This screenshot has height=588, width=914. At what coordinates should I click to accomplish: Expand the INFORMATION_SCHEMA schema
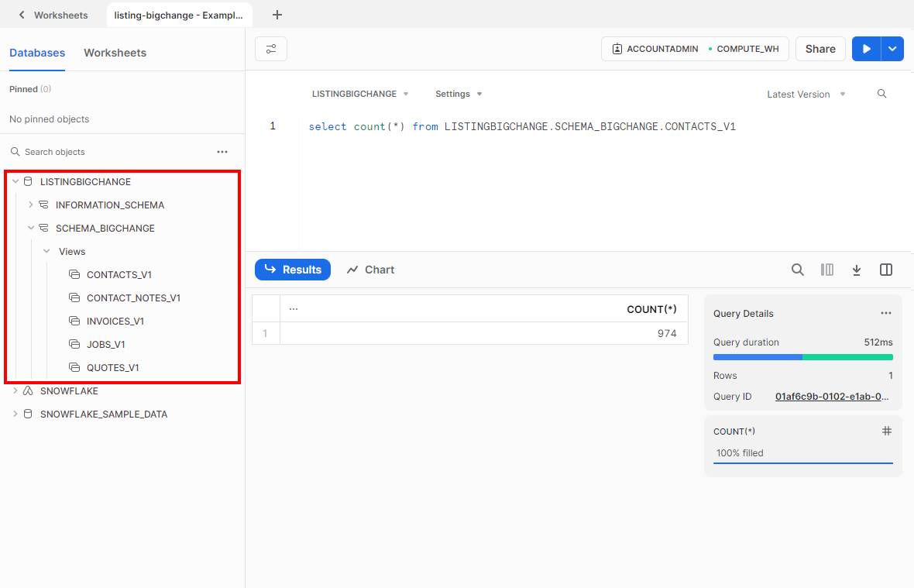click(x=31, y=205)
